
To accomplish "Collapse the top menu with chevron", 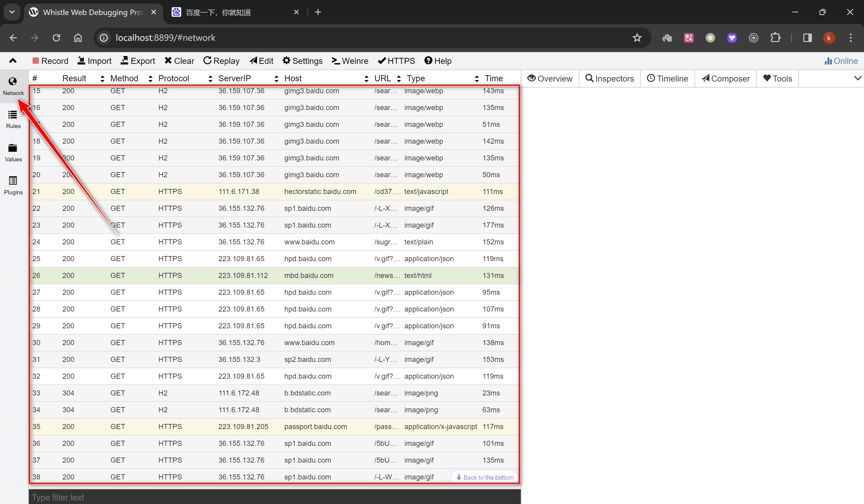I will pyautogui.click(x=13, y=61).
